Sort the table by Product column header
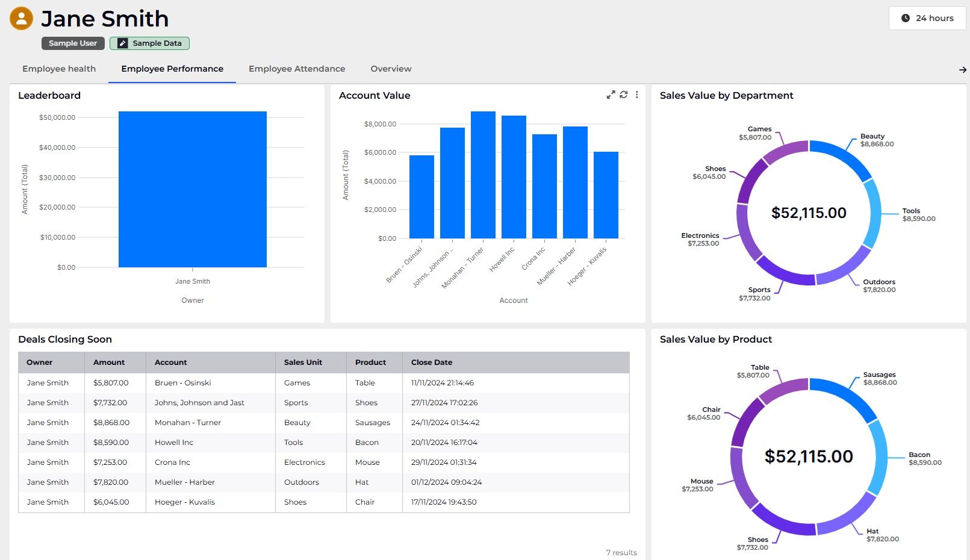Screen dimensions: 970x560 [374, 362]
